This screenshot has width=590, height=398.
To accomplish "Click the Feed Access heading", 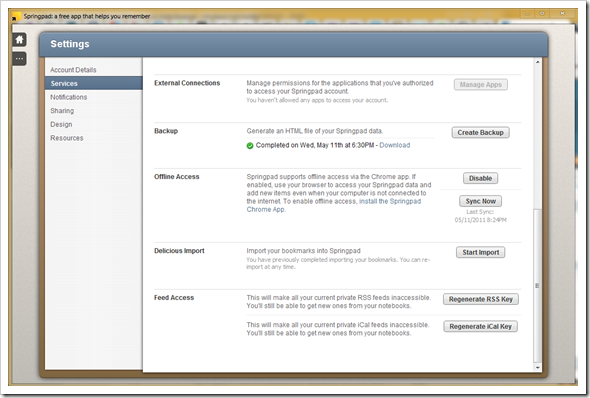I will click(x=174, y=298).
